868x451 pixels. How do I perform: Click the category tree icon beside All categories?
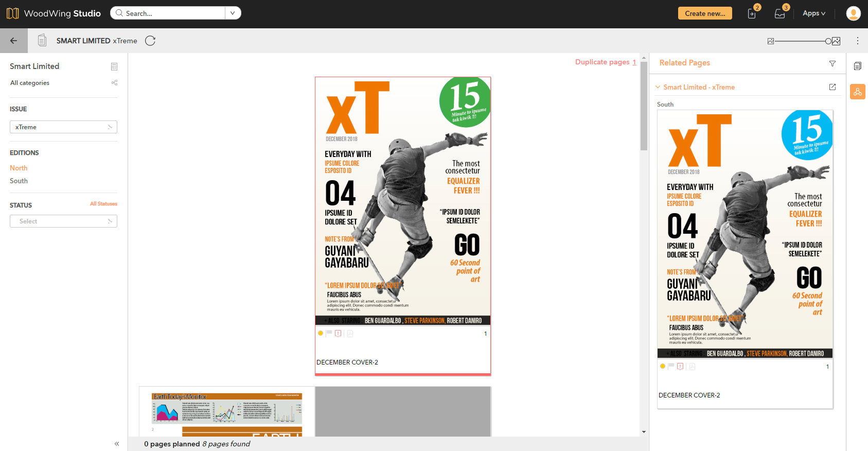(114, 83)
